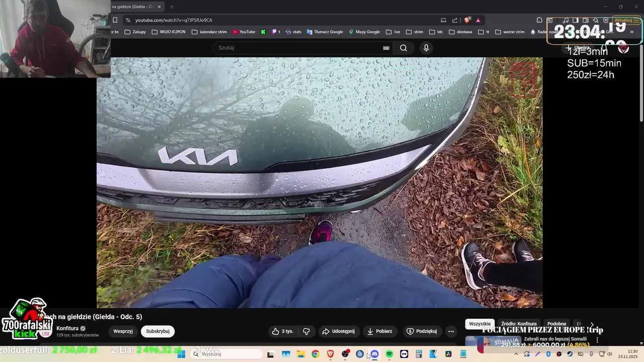Show hidden bookmarks with double chevron
The width and height of the screenshot is (644, 362).
(632, 32)
